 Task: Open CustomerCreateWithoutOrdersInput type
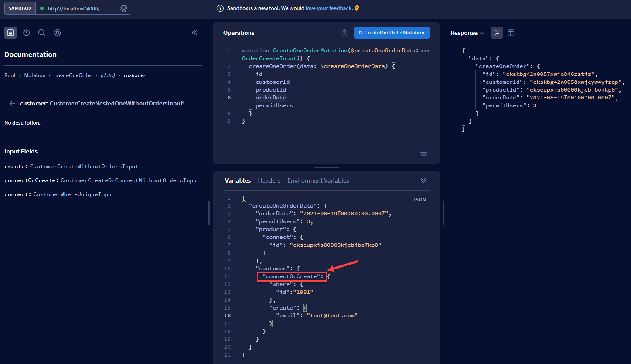point(85,167)
